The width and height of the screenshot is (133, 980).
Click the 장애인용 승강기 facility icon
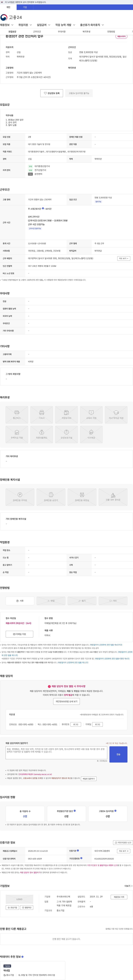pyautogui.click(x=51, y=497)
